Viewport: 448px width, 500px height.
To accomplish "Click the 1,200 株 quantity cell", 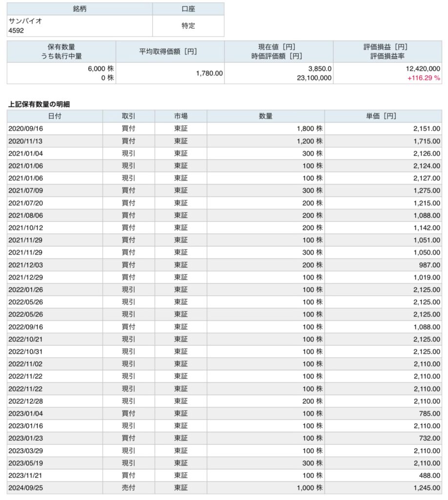I will click(x=308, y=141).
